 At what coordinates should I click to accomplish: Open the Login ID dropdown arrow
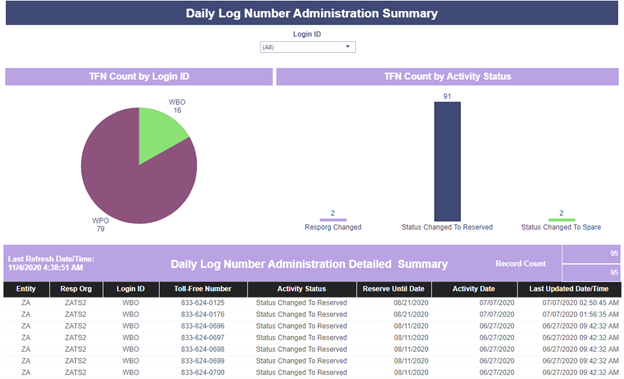point(347,47)
